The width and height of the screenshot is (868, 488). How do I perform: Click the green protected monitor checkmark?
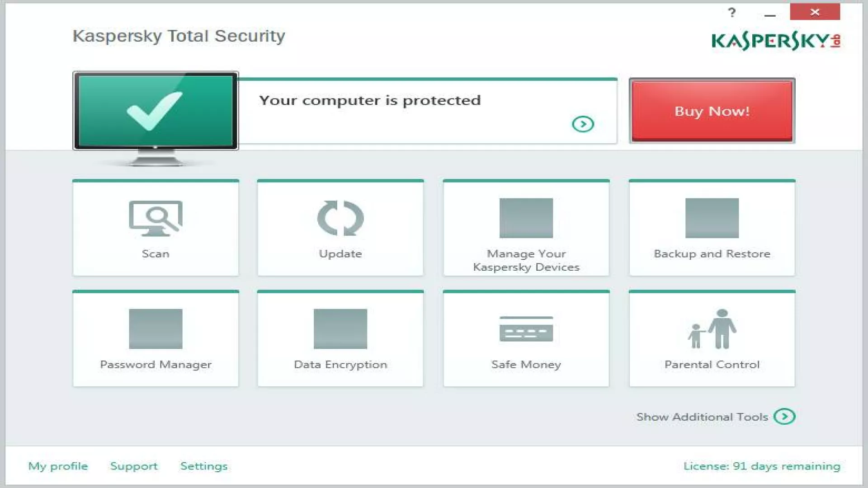pos(155,111)
